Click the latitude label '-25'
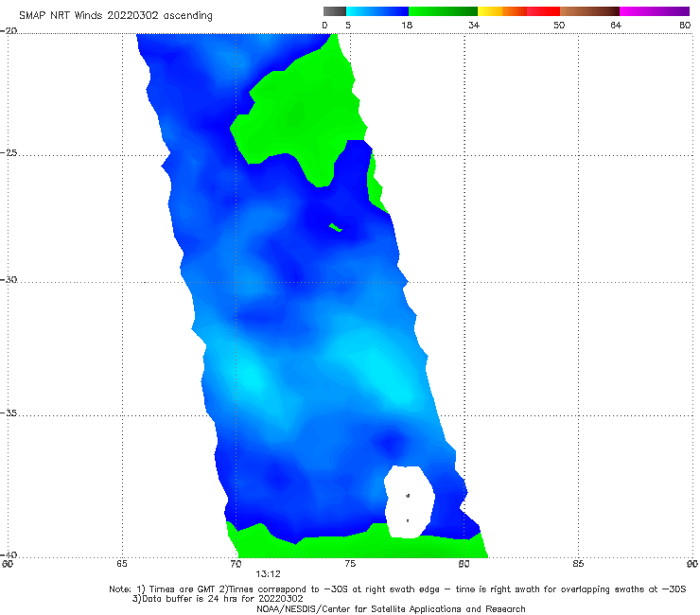Viewport: 700px width, 615px height. [x=9, y=152]
